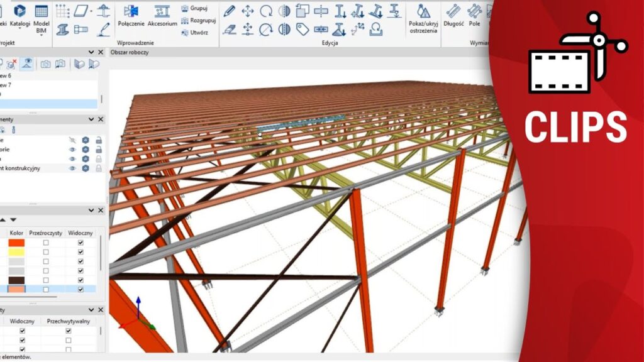Viewport: 644px width, 362px height.
Task: Select the pencil edit tool in Edycja
Action: [x=230, y=11]
